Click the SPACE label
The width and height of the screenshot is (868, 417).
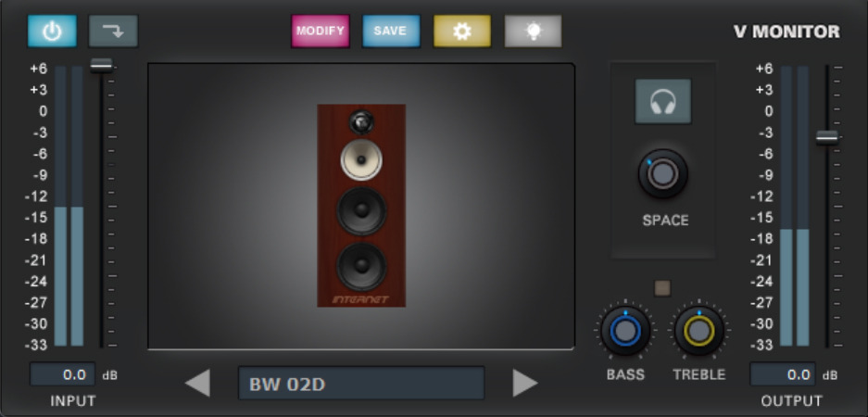pyautogui.click(x=666, y=221)
